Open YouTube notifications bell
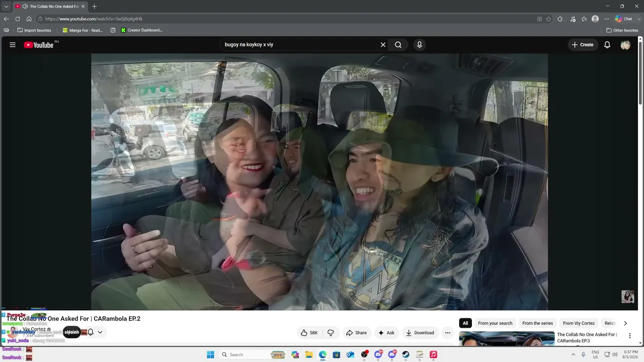Screen dimensions: 644x362 click(x=607, y=45)
